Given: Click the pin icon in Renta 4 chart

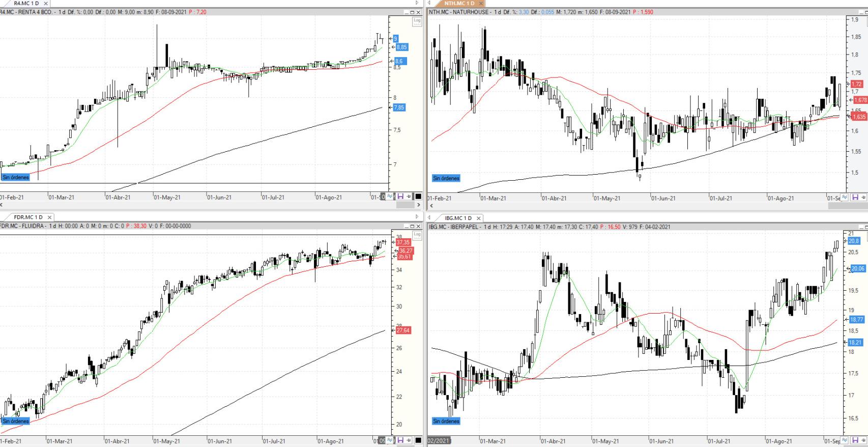Looking at the screenshot, I should click(x=409, y=197).
